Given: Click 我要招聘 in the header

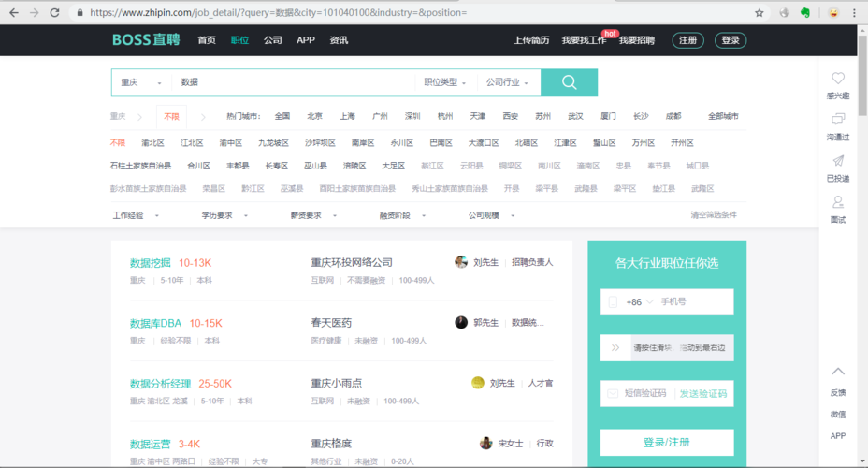Looking at the screenshot, I should pos(637,40).
